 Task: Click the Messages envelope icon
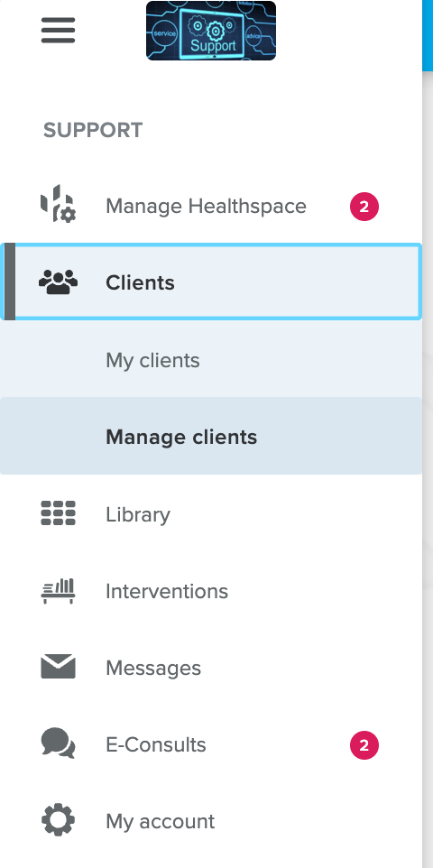coord(58,667)
